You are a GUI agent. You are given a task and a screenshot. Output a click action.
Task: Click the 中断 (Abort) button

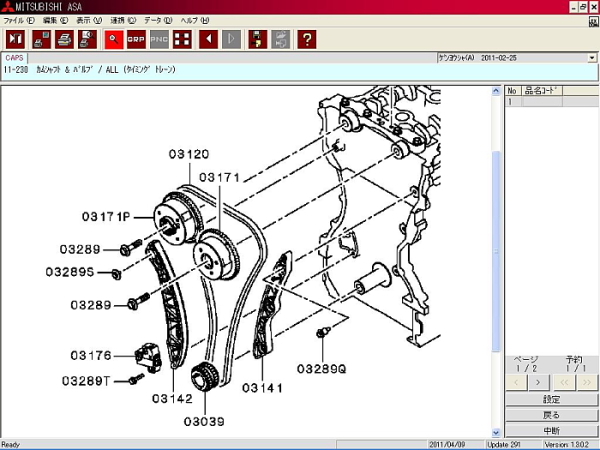click(x=551, y=430)
